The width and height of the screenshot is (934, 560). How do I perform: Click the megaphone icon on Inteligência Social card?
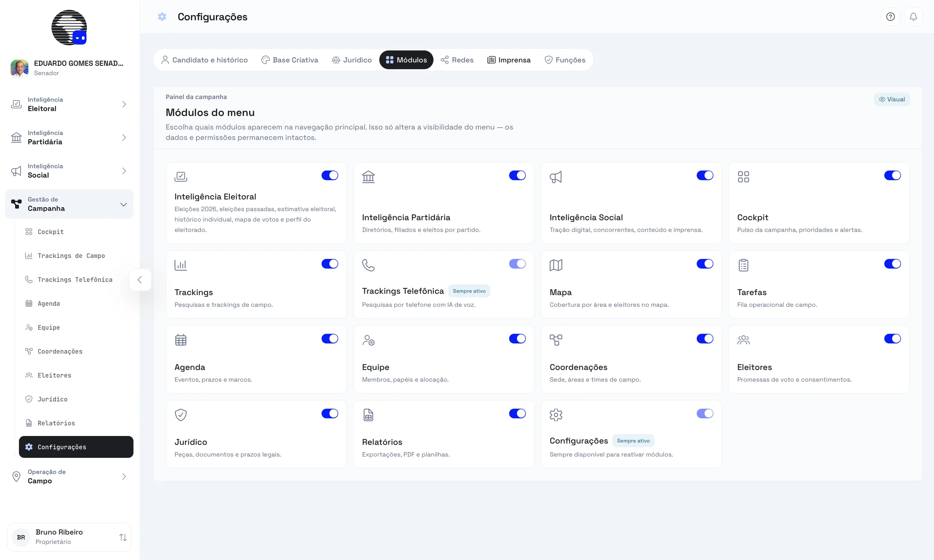pos(556,177)
